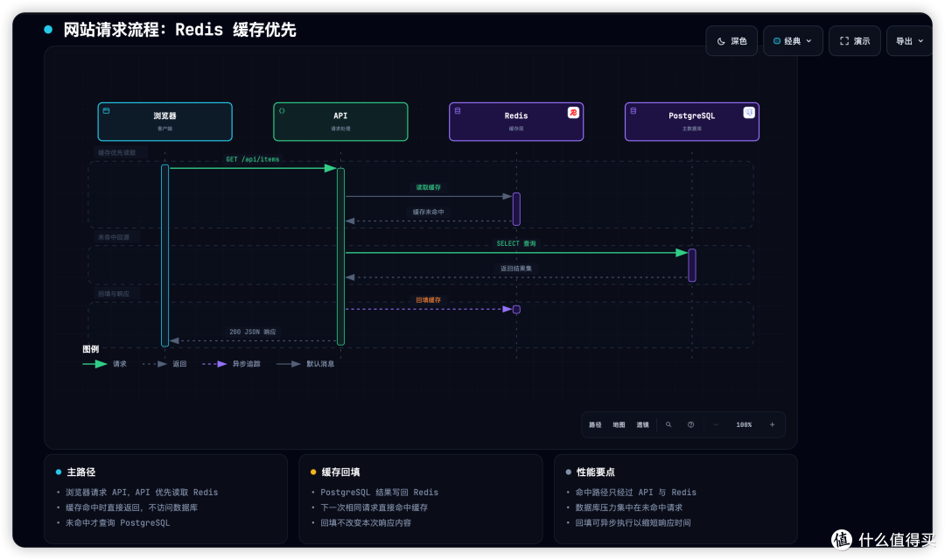Click the search magnifier icon
This screenshot has height=560, width=945.
(668, 425)
